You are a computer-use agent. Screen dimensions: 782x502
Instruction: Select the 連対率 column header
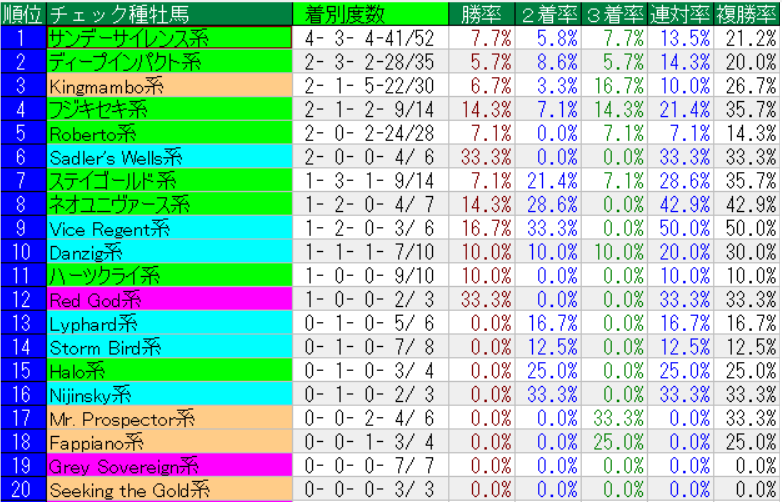[x=681, y=14]
